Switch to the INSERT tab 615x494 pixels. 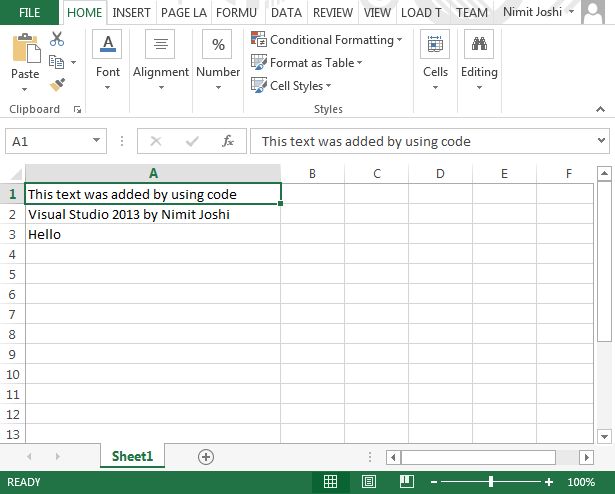(131, 13)
